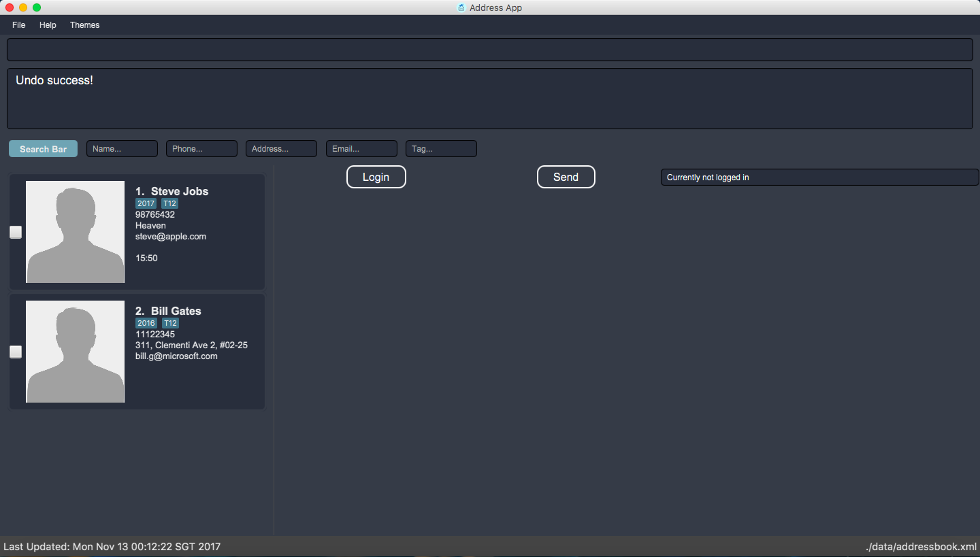Click the yellow minimize window button
This screenshot has width=980, height=557.
pos(23,7)
